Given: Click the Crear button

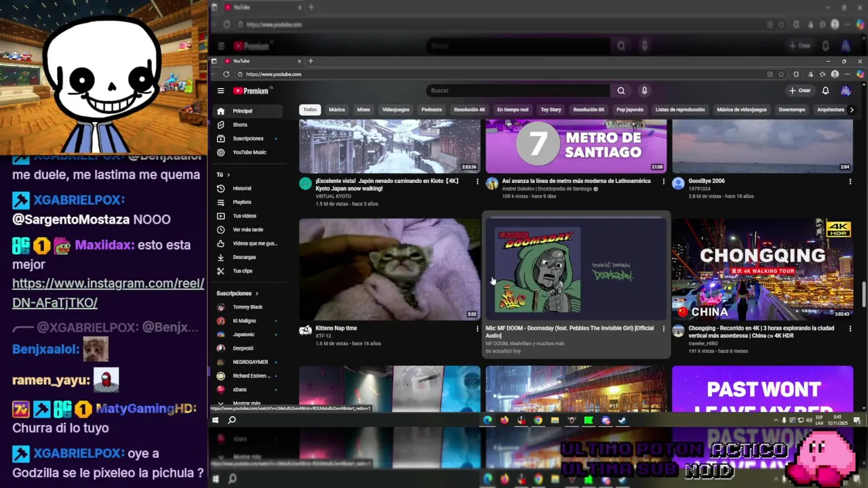Looking at the screenshot, I should [800, 91].
